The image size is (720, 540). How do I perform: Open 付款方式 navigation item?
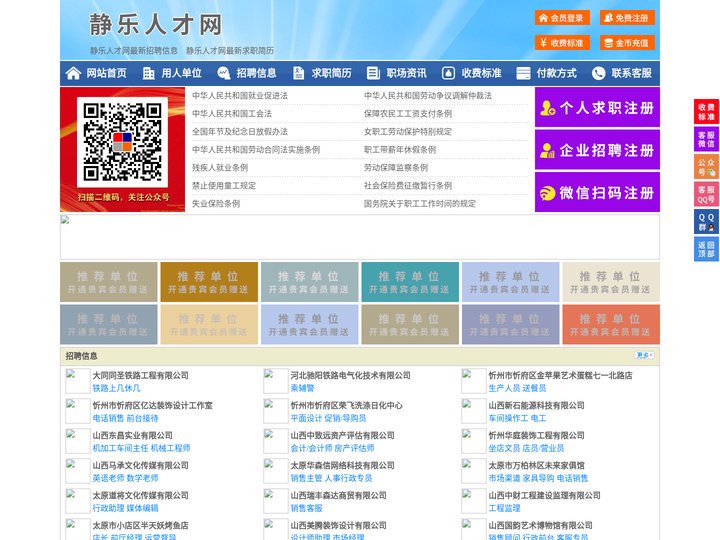coord(557,73)
